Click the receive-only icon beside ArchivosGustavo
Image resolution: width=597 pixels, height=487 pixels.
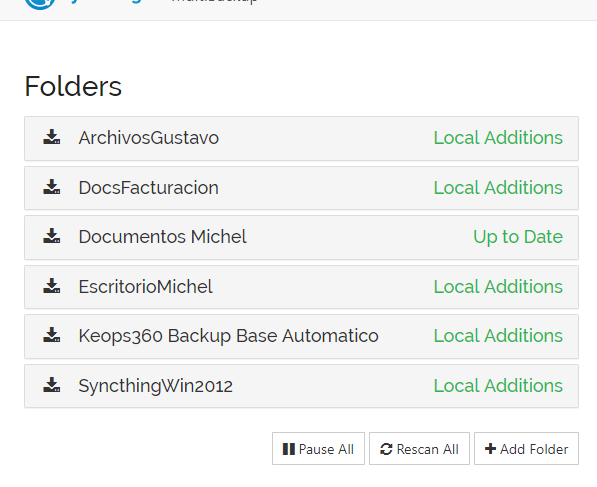(x=51, y=137)
